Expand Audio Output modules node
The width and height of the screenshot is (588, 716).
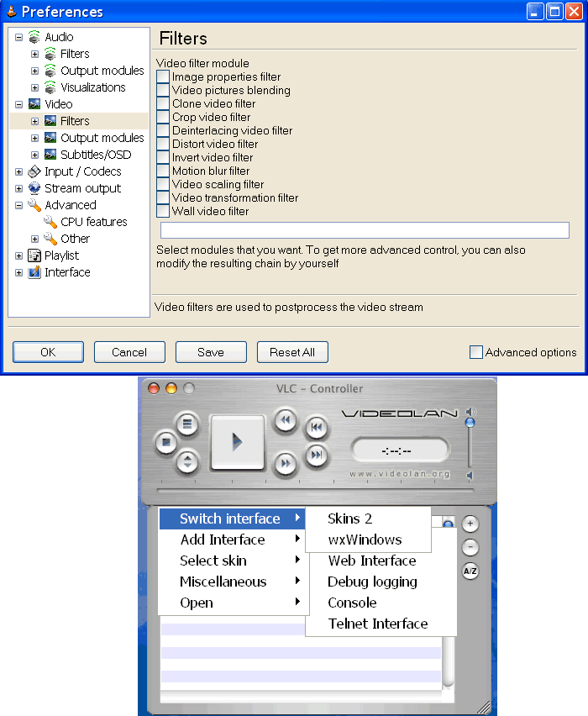click(x=34, y=71)
